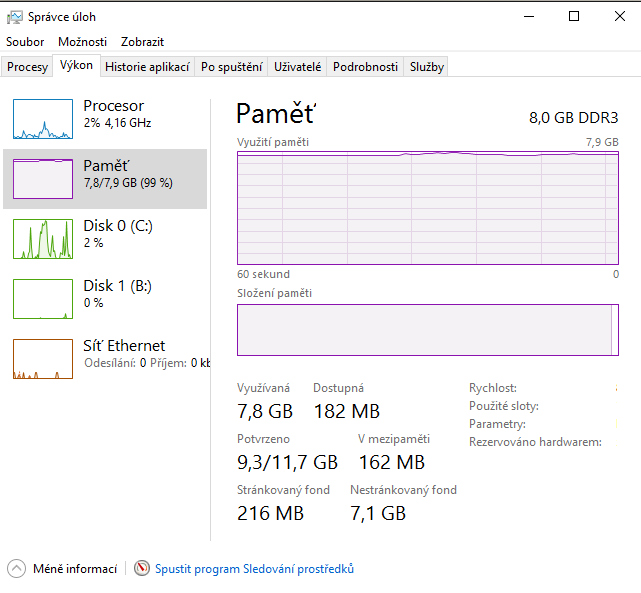The width and height of the screenshot is (641, 593).
Task: Select the Síť Ethernet graph thumbnail
Action: (x=43, y=359)
